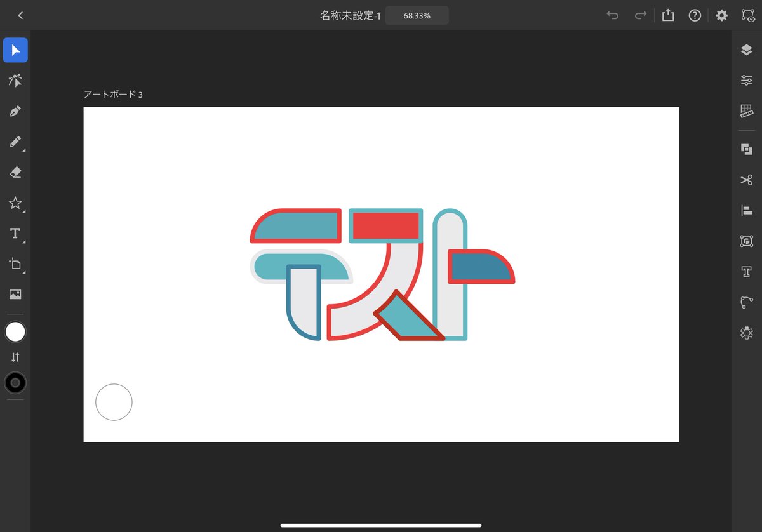
Task: Redo the last action
Action: (x=641, y=15)
